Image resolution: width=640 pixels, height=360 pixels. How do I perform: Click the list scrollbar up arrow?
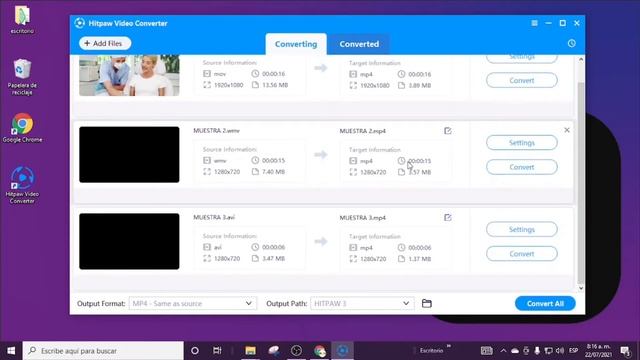point(581,60)
